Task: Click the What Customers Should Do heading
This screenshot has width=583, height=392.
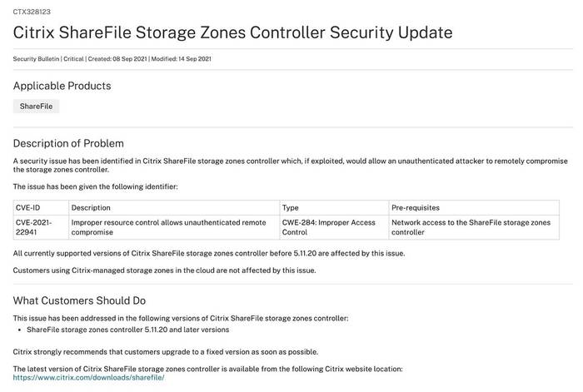Action: tap(79, 300)
